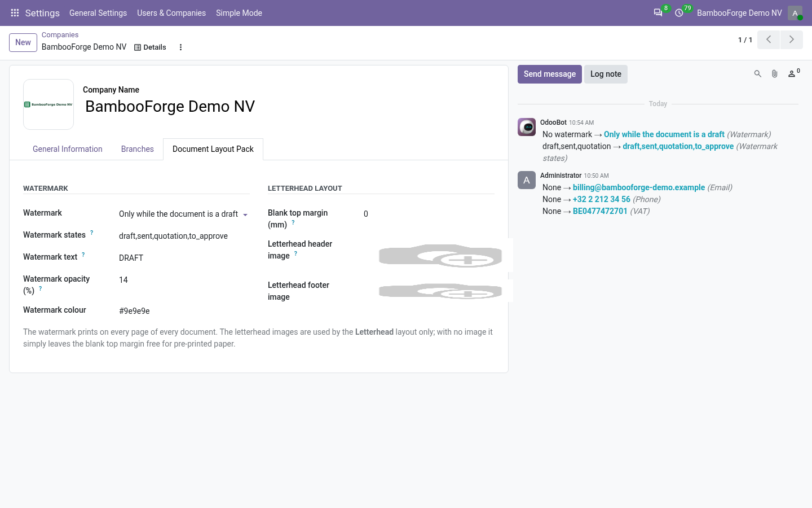This screenshot has height=508, width=812.
Task: Open the conversations icon with badge 8
Action: click(x=658, y=13)
